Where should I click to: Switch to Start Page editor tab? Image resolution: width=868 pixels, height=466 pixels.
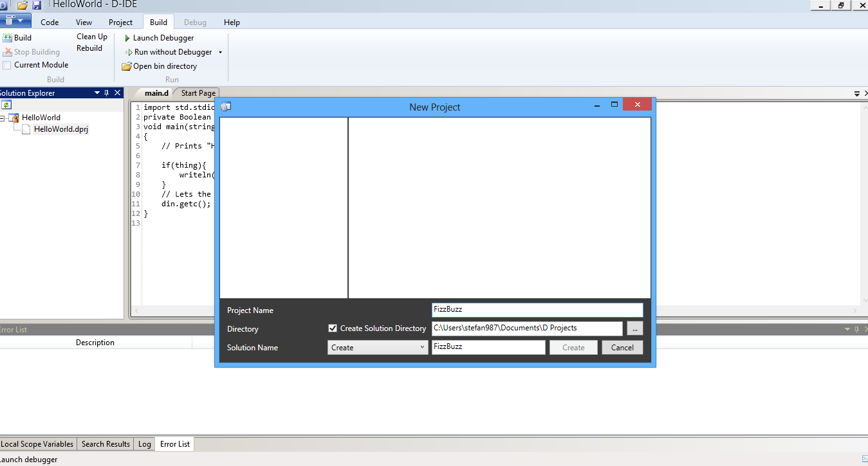[x=198, y=93]
